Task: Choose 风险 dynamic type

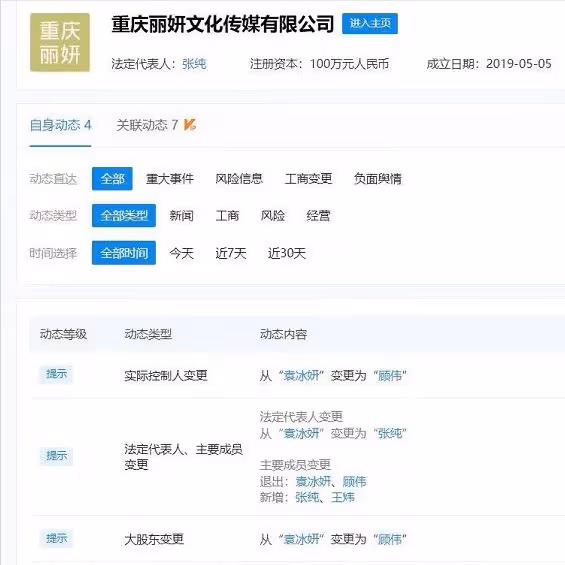Action: [x=273, y=215]
